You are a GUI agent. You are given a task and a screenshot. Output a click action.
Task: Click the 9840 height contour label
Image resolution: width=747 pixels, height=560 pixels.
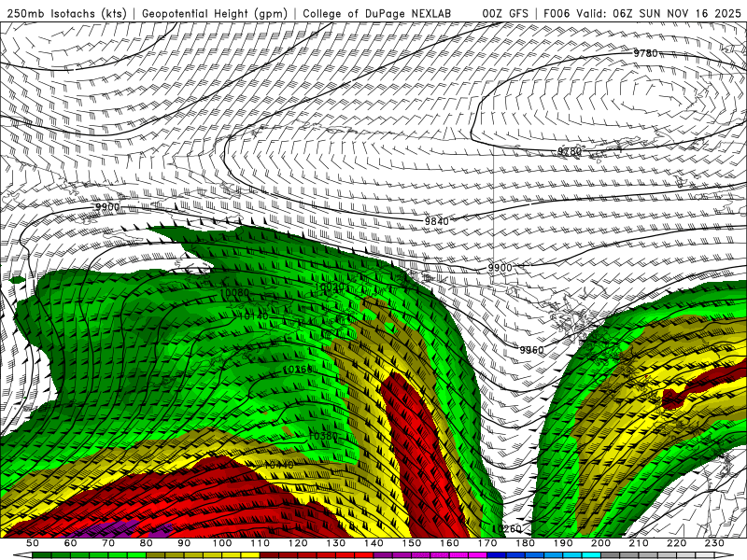[x=437, y=221]
